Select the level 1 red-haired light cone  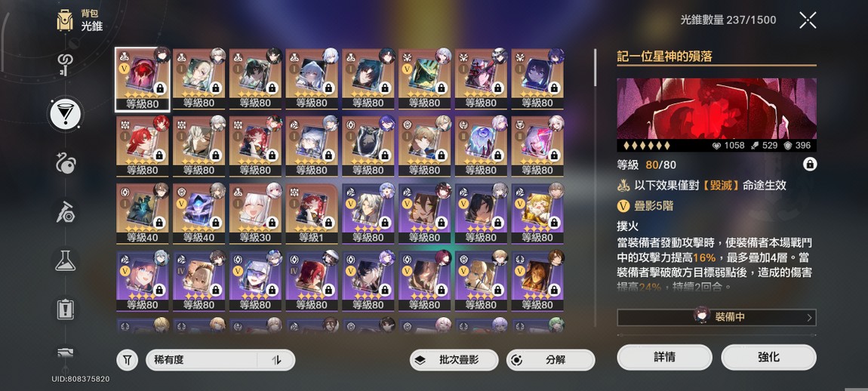pos(312,214)
